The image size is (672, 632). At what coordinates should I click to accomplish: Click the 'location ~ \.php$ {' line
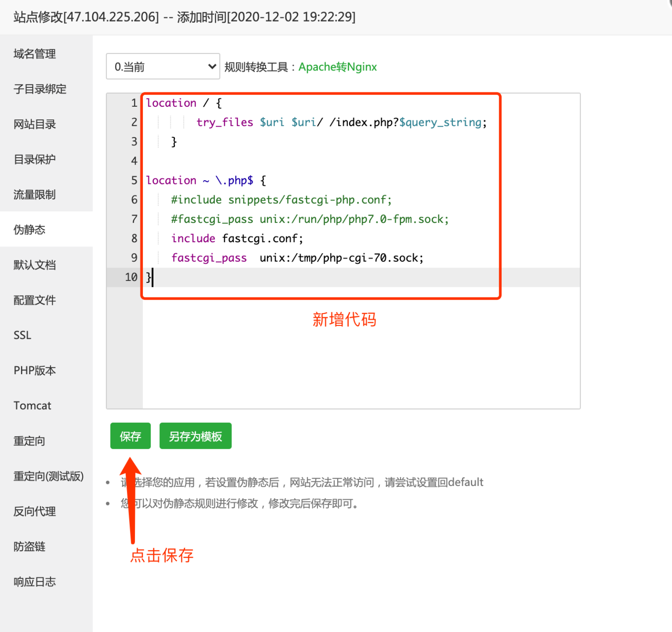click(x=206, y=181)
